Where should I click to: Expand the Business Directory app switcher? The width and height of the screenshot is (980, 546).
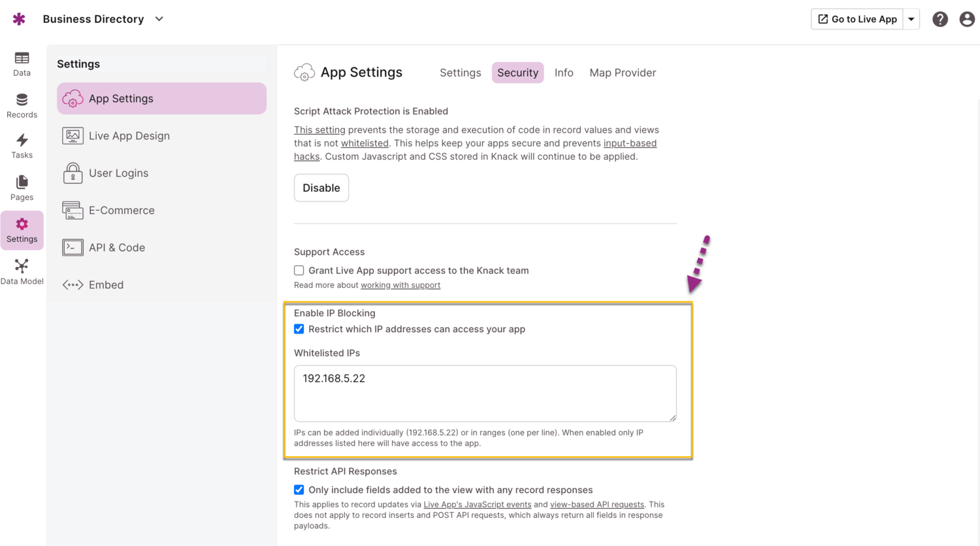[x=159, y=19]
